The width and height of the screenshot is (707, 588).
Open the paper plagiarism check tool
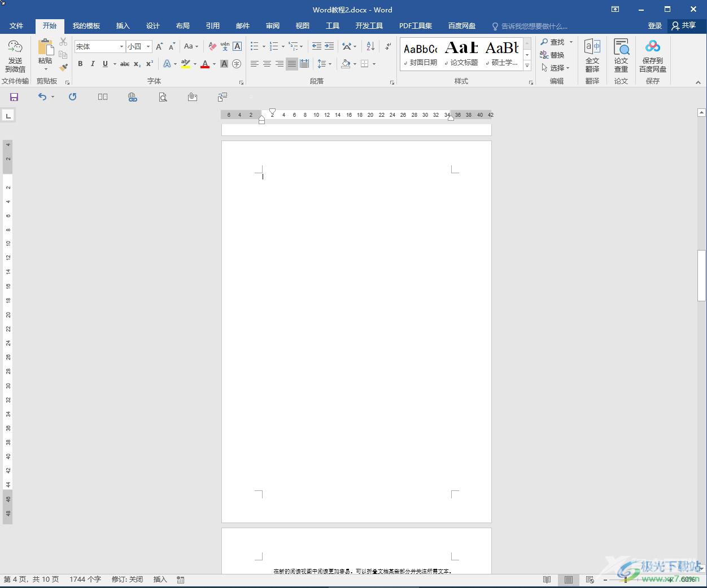coord(621,55)
